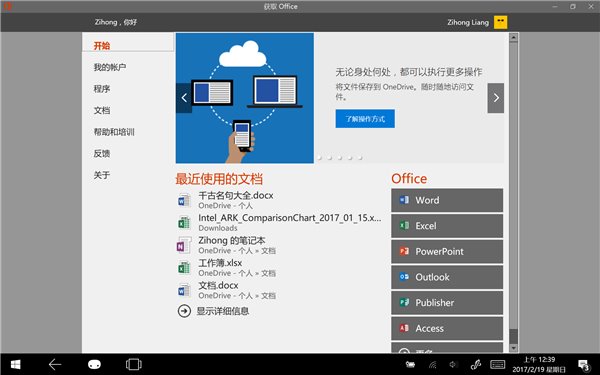
Task: Select the third carousel dot indicator
Action: (x=340, y=158)
